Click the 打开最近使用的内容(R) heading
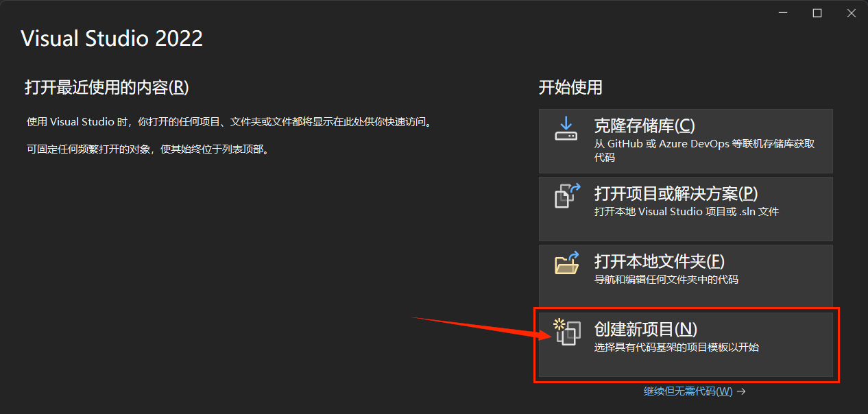Viewport: 868px width, 414px height. tap(106, 87)
